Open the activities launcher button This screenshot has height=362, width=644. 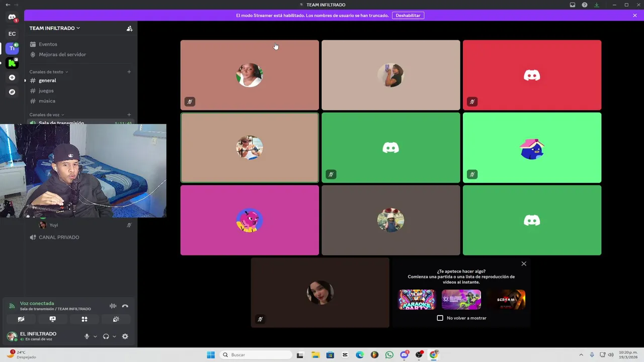pyautogui.click(x=85, y=319)
